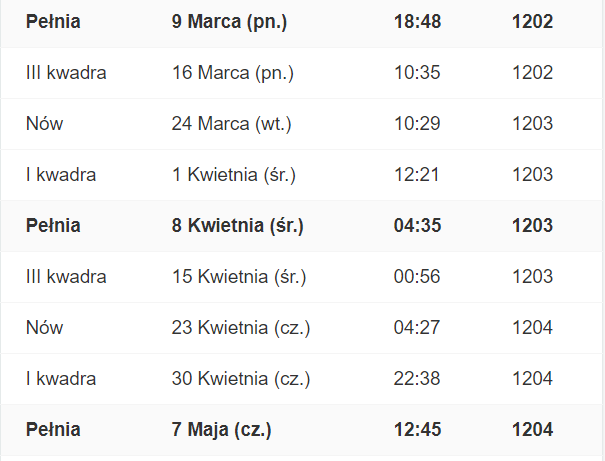
Task: Click the date 9 Marca (pn.)
Action: tap(229, 22)
